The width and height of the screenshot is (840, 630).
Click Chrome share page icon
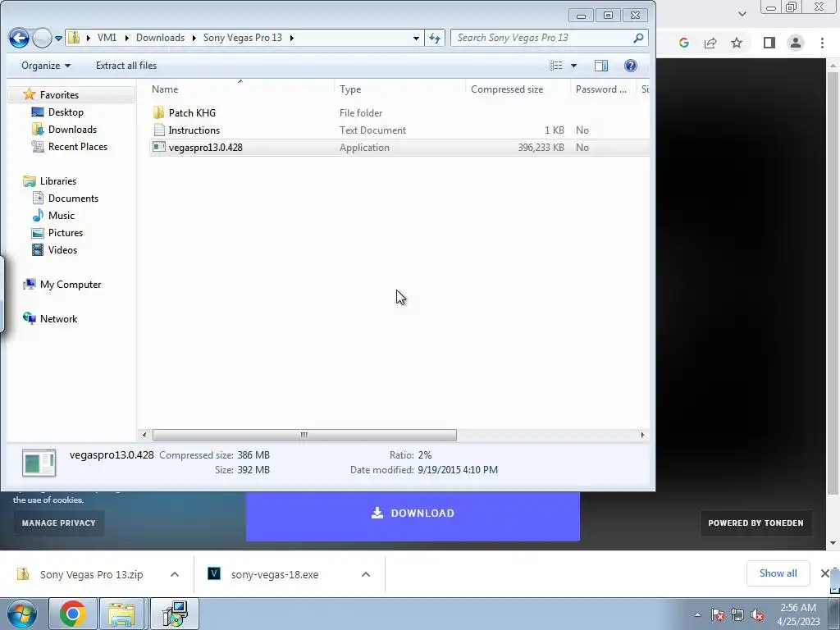point(710,43)
